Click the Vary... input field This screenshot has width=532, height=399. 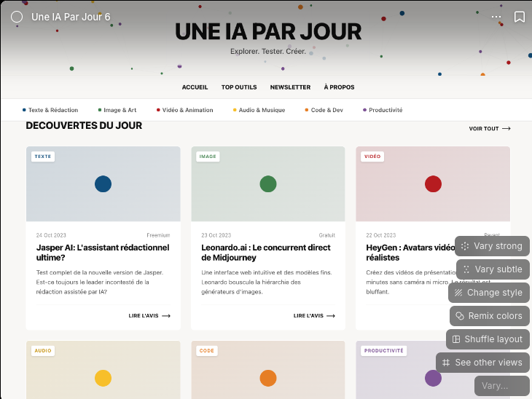point(501,386)
